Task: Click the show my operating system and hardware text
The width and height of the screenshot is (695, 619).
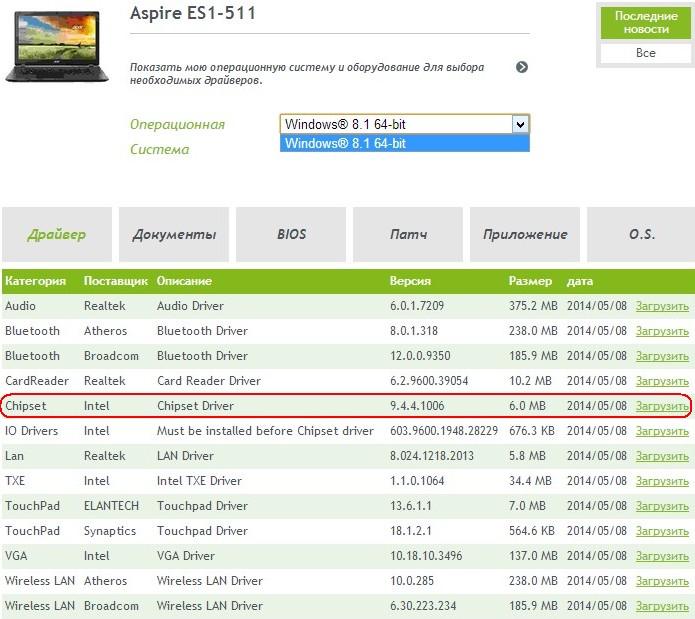Action: (307, 74)
